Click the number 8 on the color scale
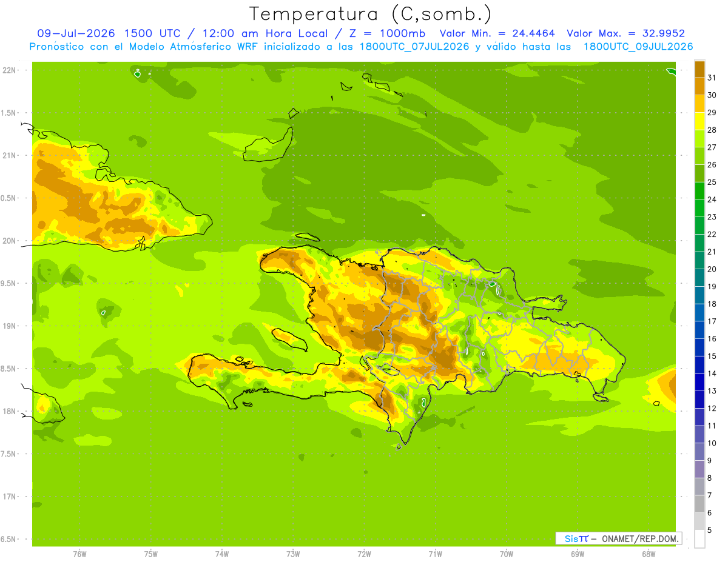The width and height of the screenshot is (728, 562). click(710, 478)
